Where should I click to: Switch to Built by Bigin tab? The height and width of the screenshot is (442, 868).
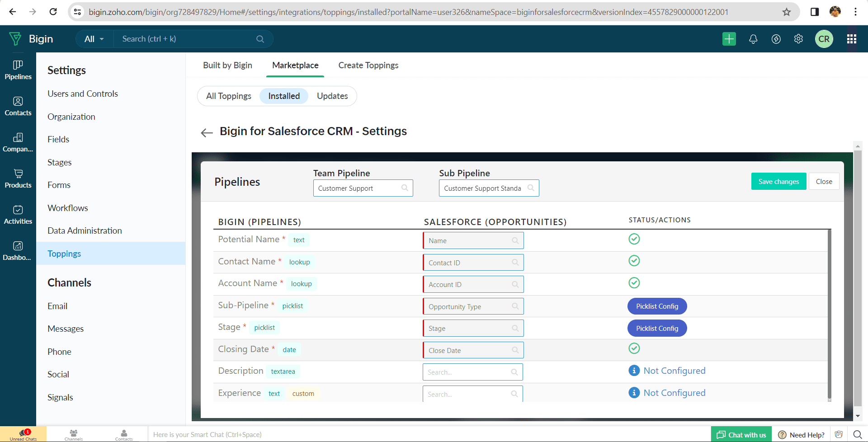(x=227, y=65)
